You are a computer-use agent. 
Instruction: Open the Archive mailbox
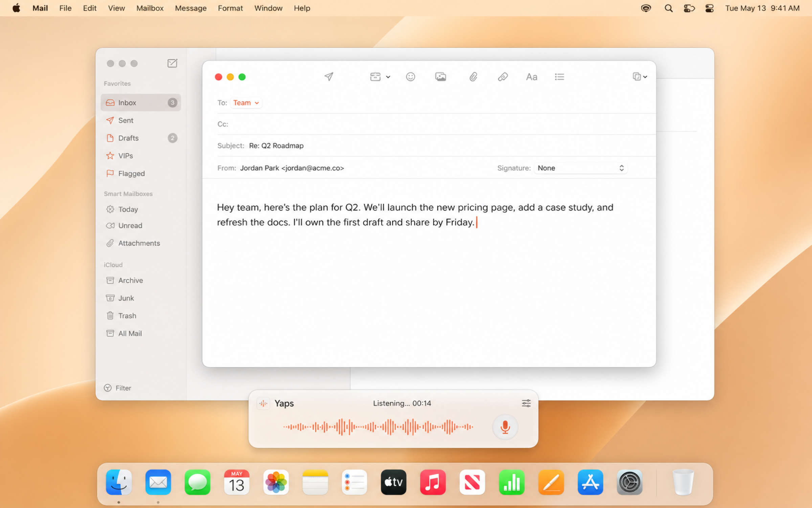[141, 280]
